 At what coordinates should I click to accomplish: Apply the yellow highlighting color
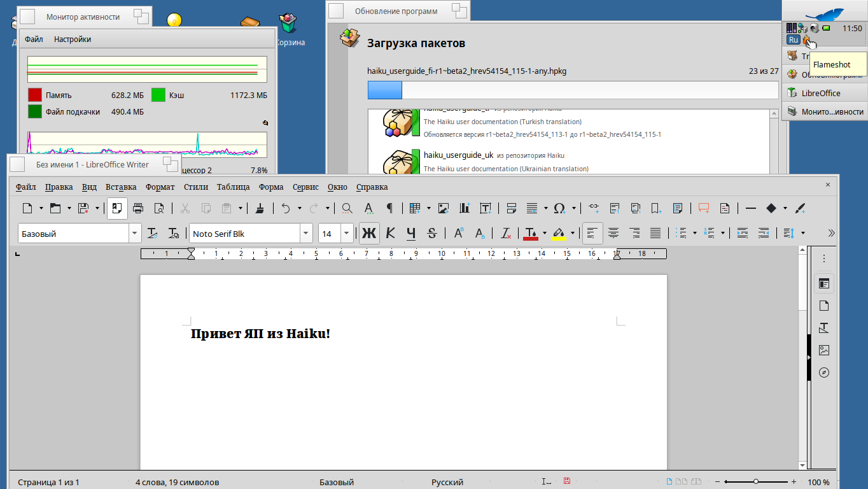point(558,234)
